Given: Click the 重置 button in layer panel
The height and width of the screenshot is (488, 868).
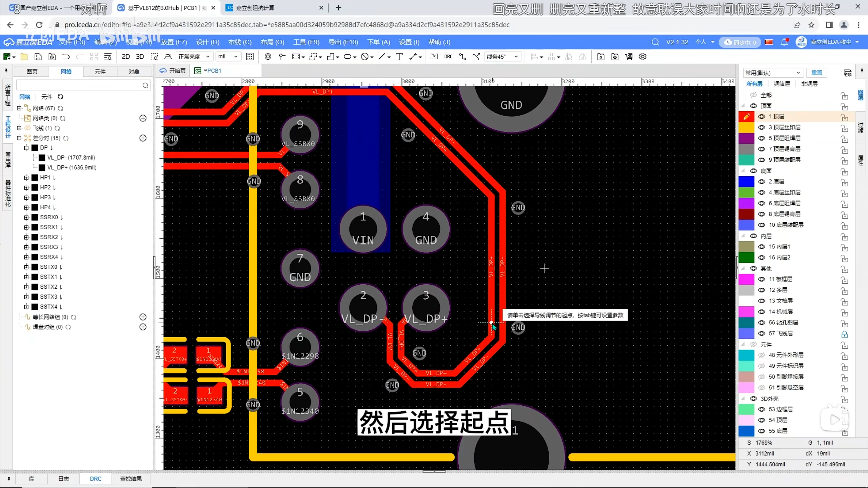Looking at the screenshot, I should coord(816,73).
